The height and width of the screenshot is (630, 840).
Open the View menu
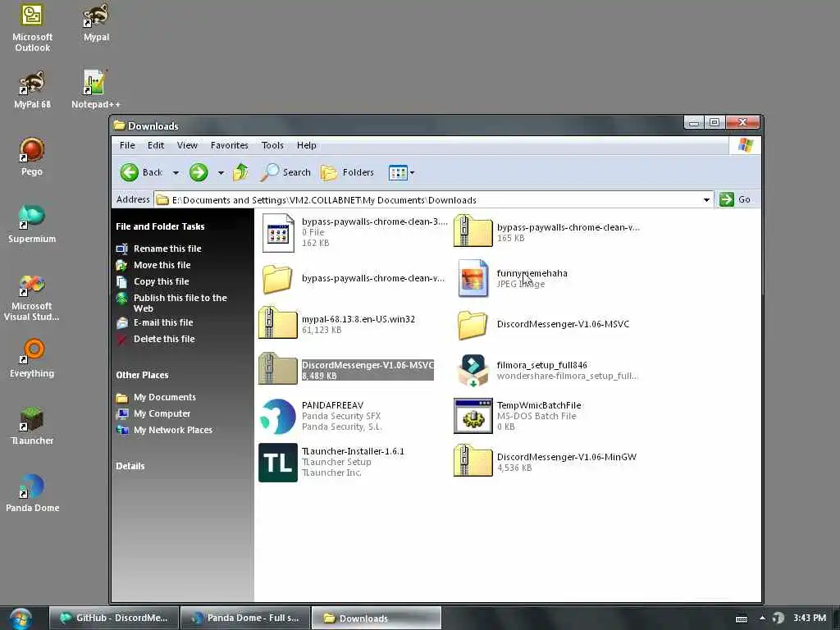pos(188,145)
